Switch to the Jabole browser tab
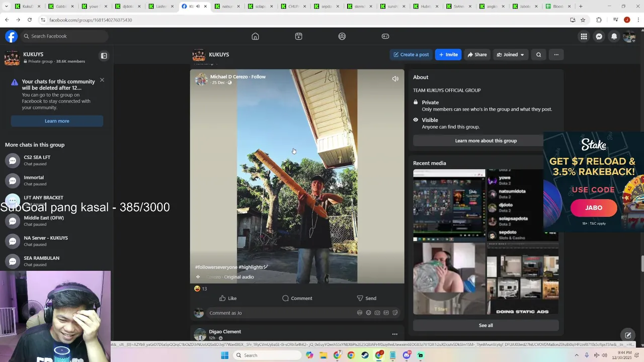This screenshot has height=362, width=644. [524, 7]
